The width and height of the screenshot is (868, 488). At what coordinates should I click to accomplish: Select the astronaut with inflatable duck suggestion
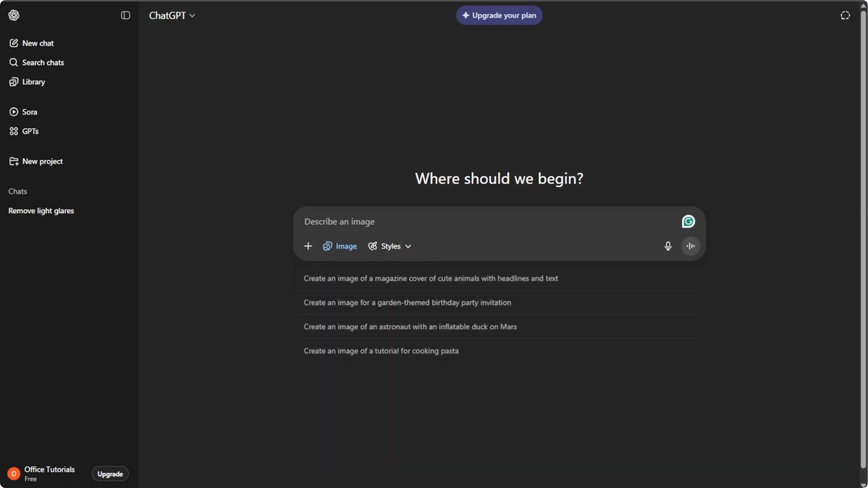point(499,327)
